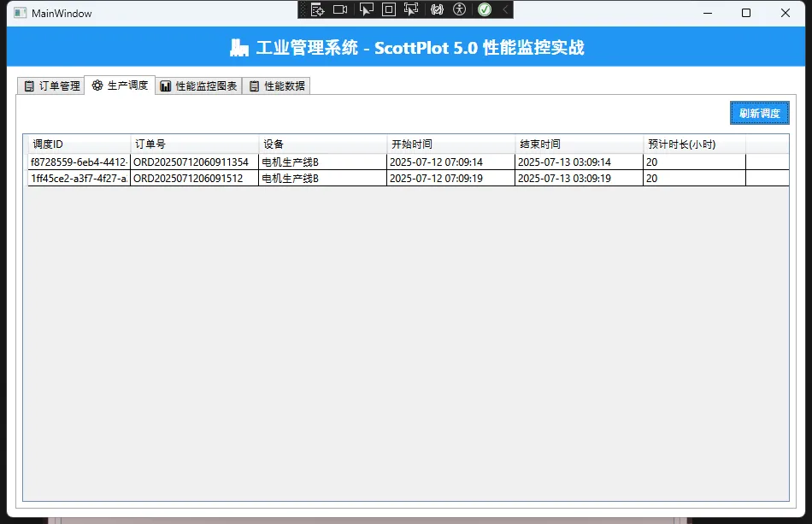Select the cell 1ff45ce2-a3f7-4f27-a

coord(79,178)
